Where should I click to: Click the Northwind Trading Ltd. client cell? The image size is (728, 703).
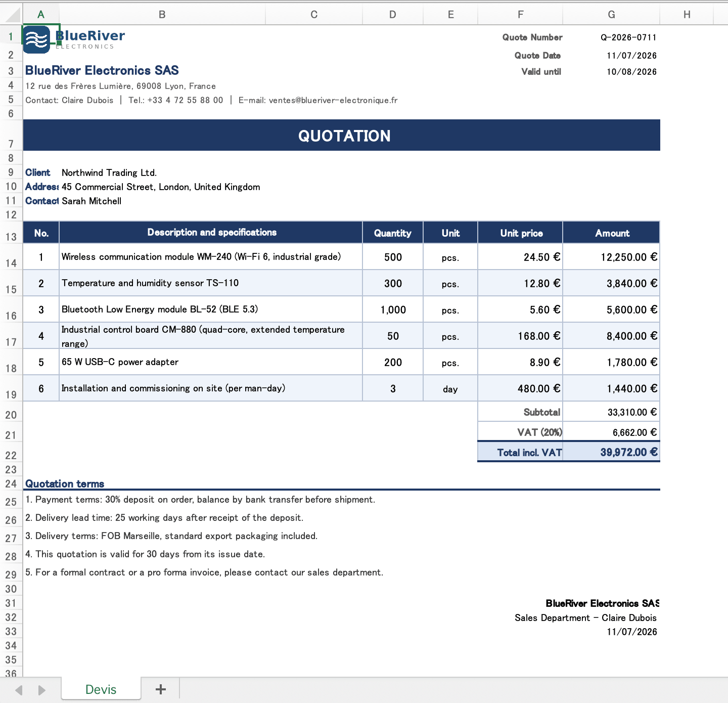109,173
